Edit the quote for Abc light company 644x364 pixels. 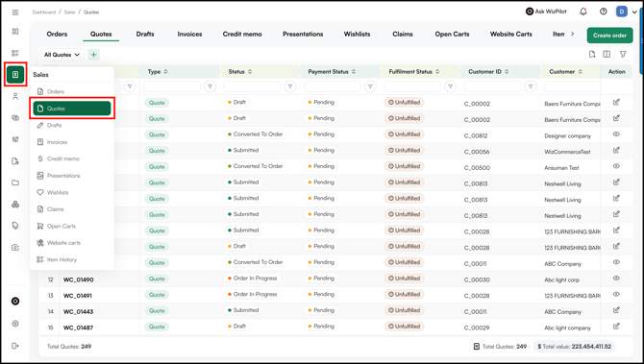tap(616, 327)
